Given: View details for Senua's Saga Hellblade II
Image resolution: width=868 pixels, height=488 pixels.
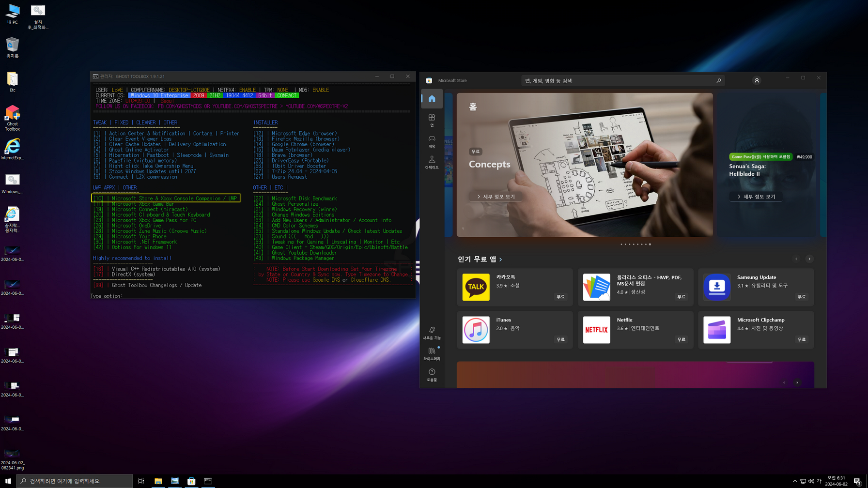Looking at the screenshot, I should [756, 197].
